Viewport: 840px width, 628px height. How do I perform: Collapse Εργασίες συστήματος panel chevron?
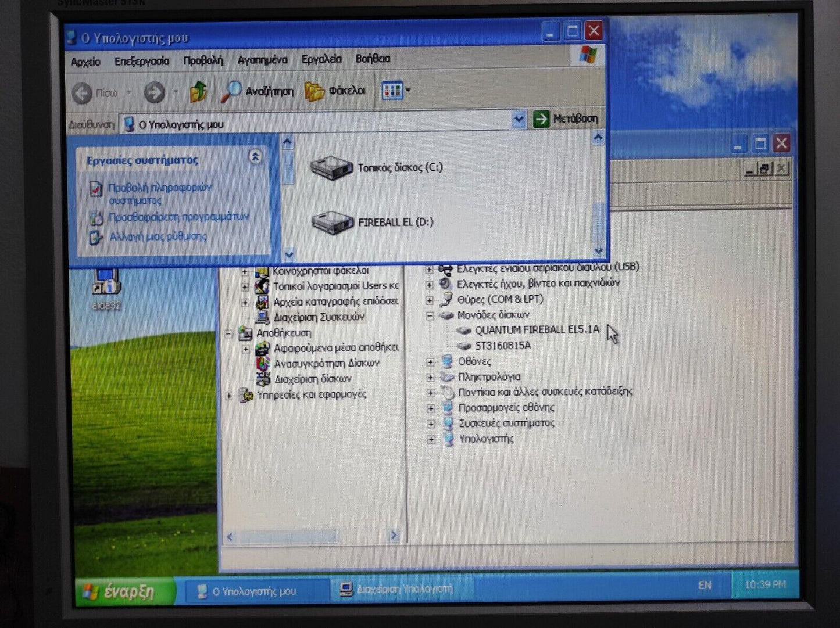tap(255, 157)
